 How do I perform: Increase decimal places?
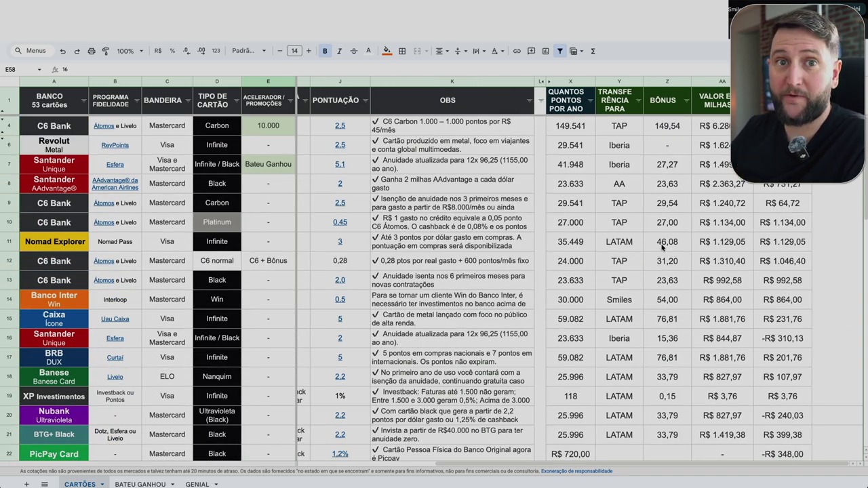tap(201, 51)
